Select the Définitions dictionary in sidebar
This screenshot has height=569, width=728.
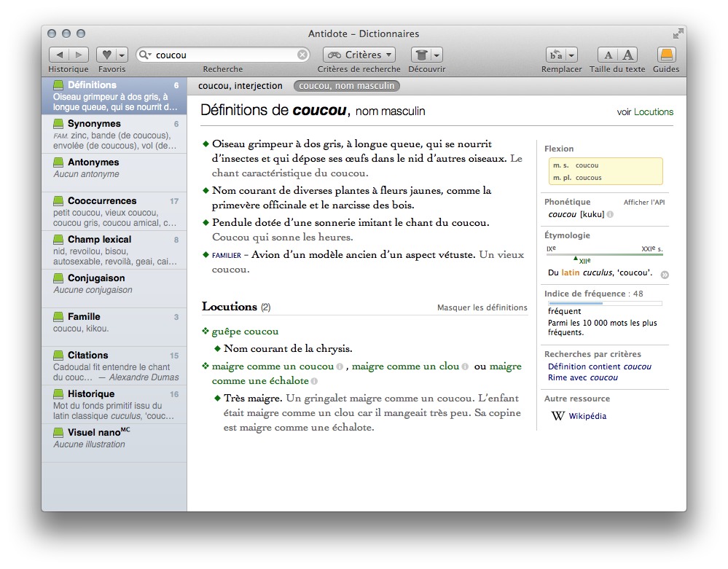point(114,95)
